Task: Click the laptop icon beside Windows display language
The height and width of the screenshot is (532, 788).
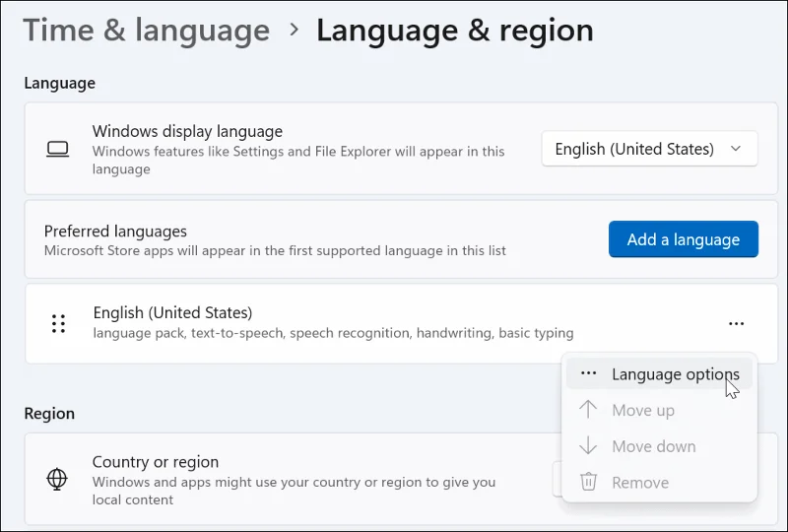Action: click(58, 150)
